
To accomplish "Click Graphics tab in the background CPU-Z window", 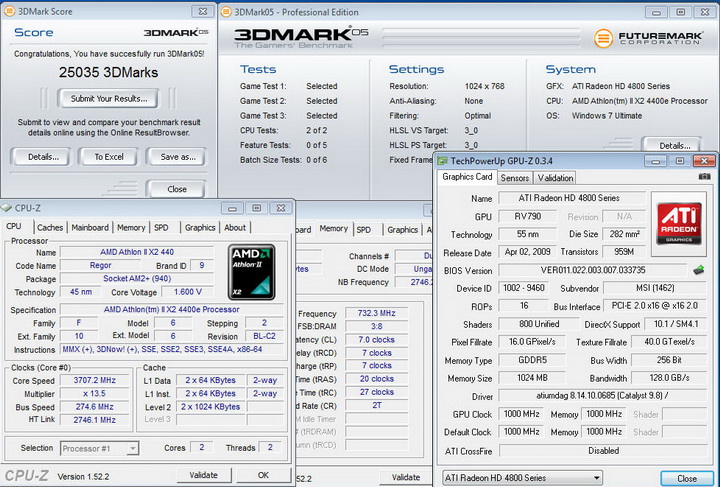I will (402, 230).
